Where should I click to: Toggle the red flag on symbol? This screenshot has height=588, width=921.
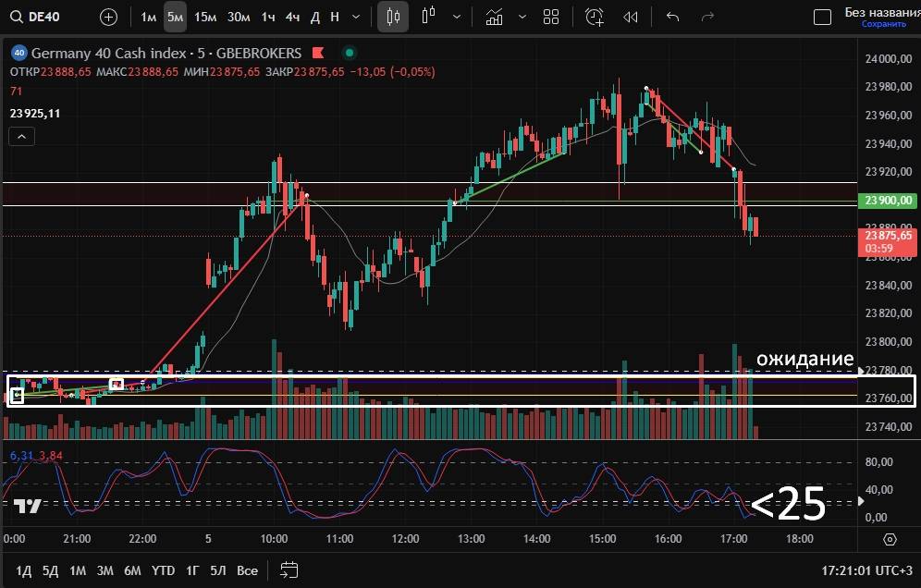(x=318, y=53)
